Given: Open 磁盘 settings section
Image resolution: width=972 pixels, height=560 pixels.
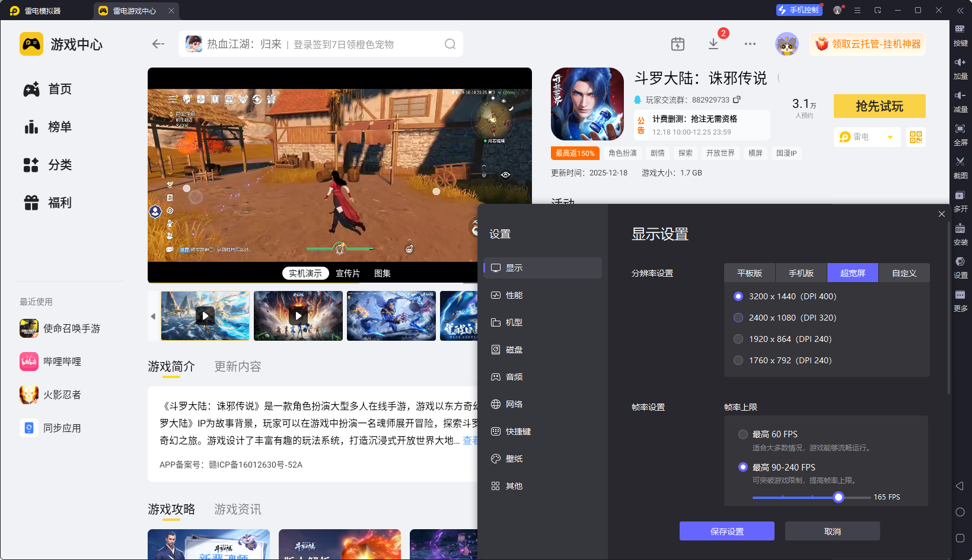Looking at the screenshot, I should tap(543, 350).
